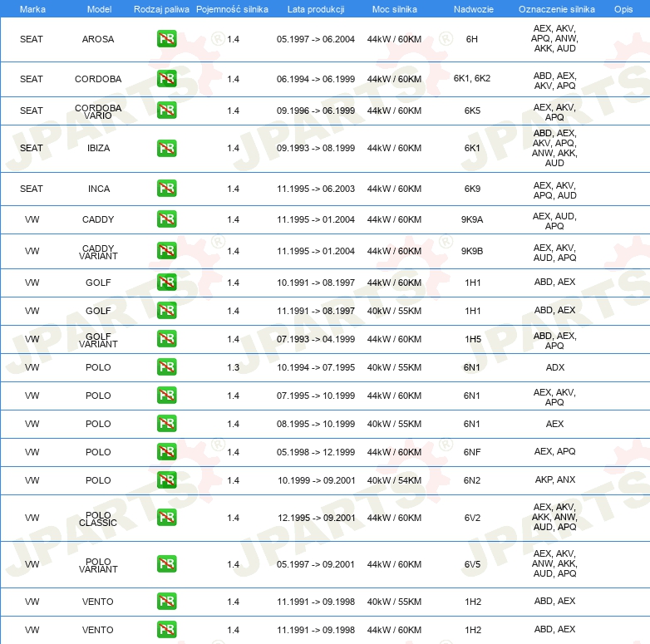Click the Nadwozie column header
The width and height of the screenshot is (650, 644).
point(472,8)
